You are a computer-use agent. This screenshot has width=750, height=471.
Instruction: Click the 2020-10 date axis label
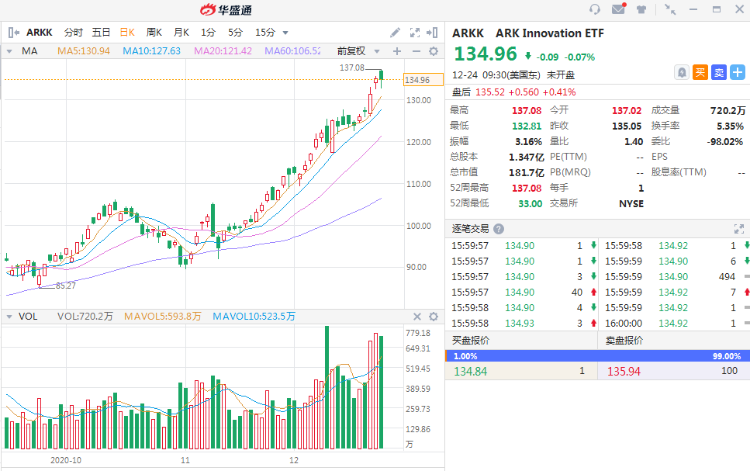(x=66, y=460)
